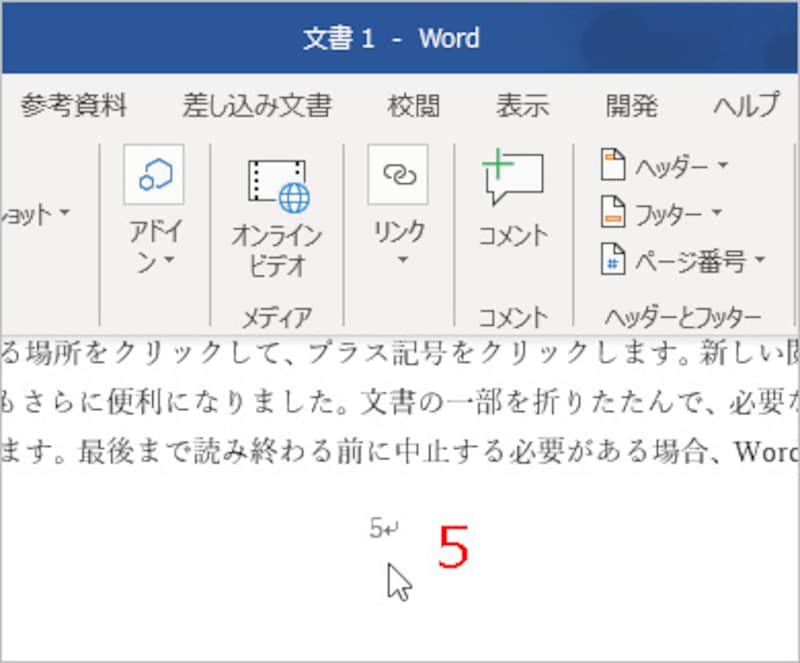Expand the ページ番号 dropdown arrow

tap(759, 261)
